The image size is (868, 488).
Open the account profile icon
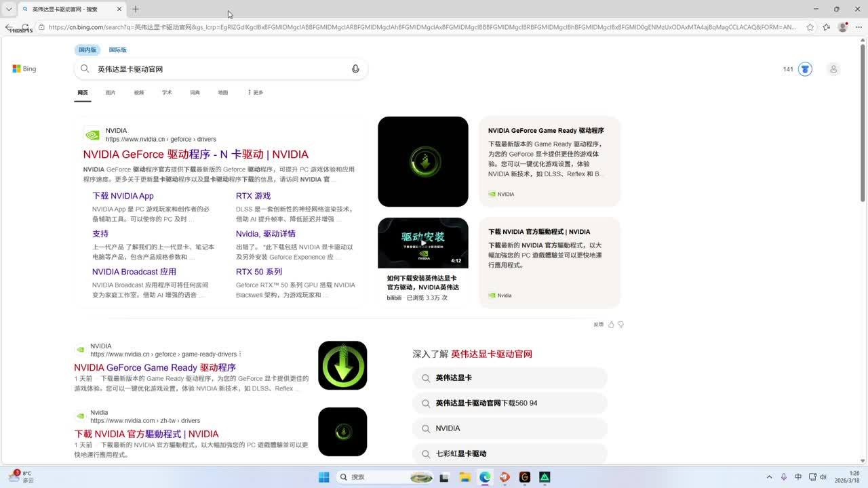pyautogui.click(x=833, y=69)
